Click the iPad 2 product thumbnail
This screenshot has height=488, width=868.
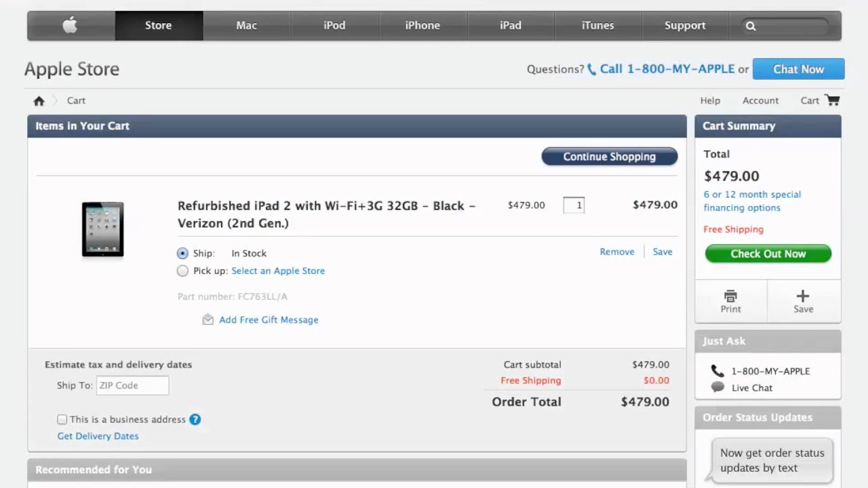(102, 229)
